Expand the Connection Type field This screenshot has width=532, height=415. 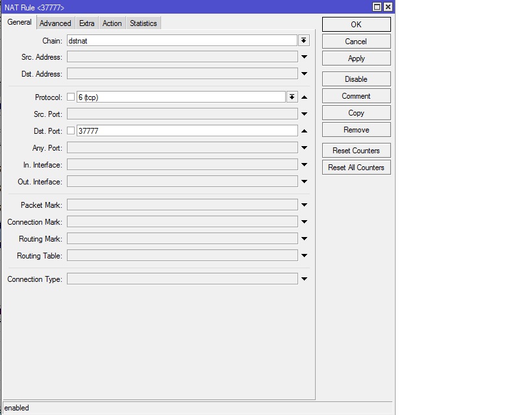point(305,279)
